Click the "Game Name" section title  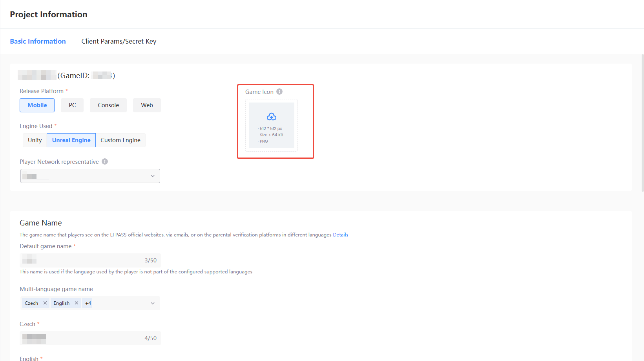tap(41, 223)
